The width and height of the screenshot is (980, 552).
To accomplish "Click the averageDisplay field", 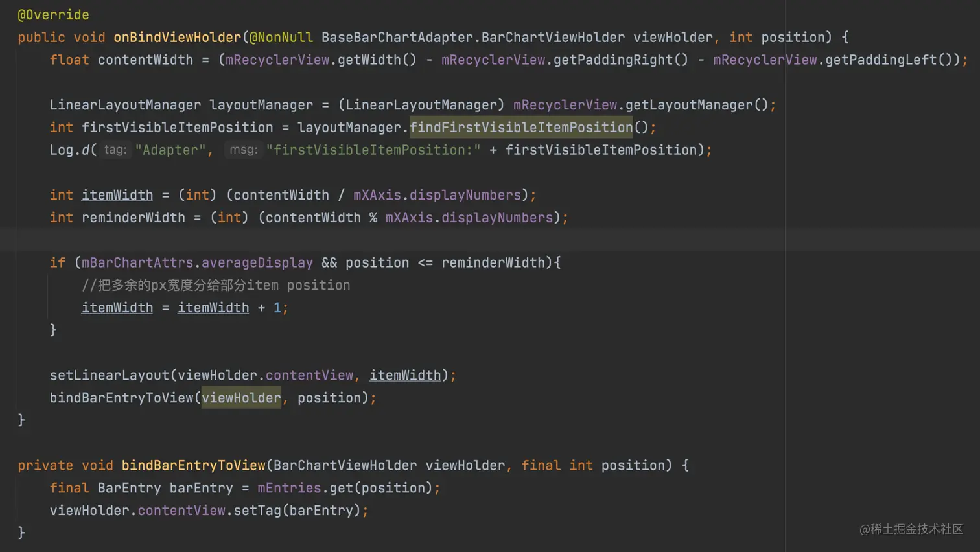I will 257,262.
